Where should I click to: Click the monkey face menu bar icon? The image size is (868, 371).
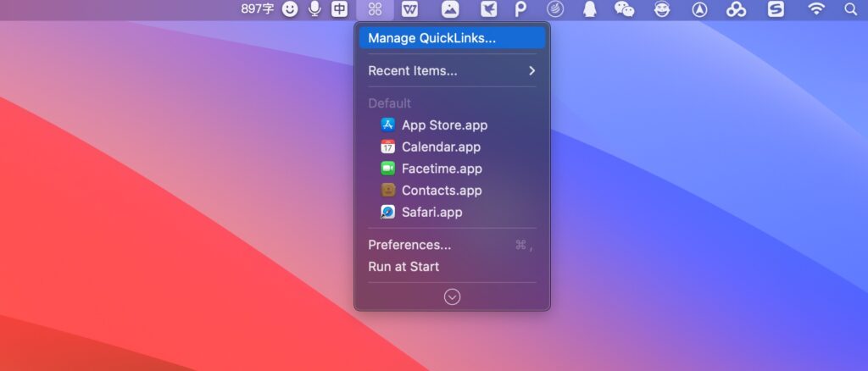click(x=662, y=8)
